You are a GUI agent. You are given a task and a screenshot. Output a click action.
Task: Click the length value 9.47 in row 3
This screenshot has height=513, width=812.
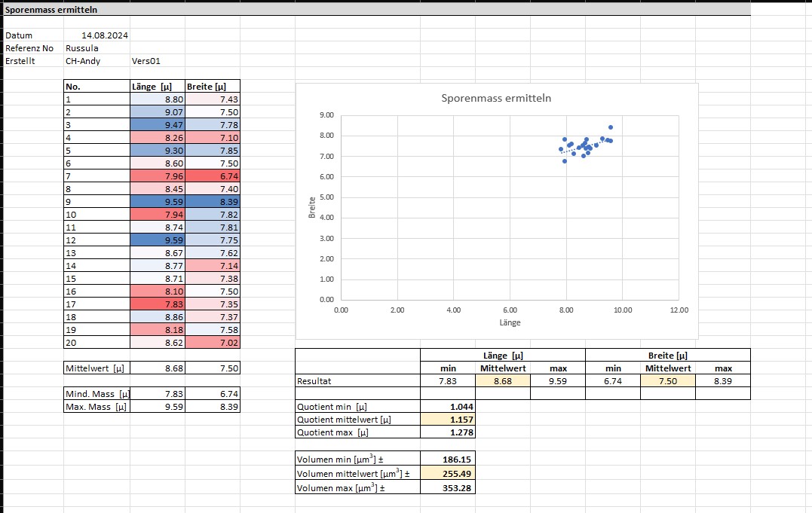tap(158, 125)
